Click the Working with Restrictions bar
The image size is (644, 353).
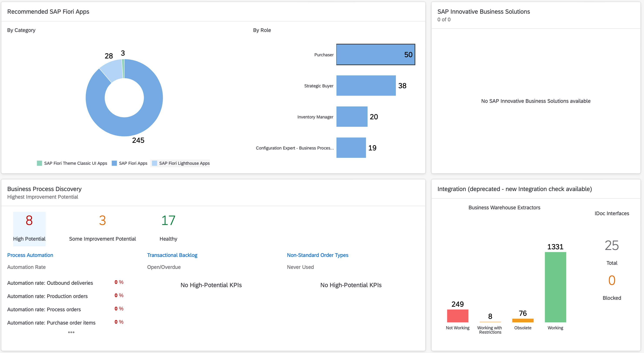tap(490, 322)
